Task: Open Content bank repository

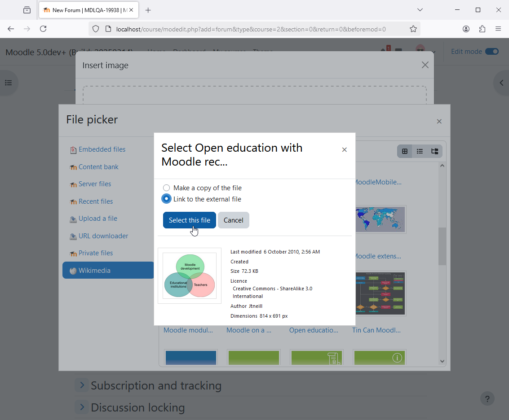Action: (x=98, y=167)
